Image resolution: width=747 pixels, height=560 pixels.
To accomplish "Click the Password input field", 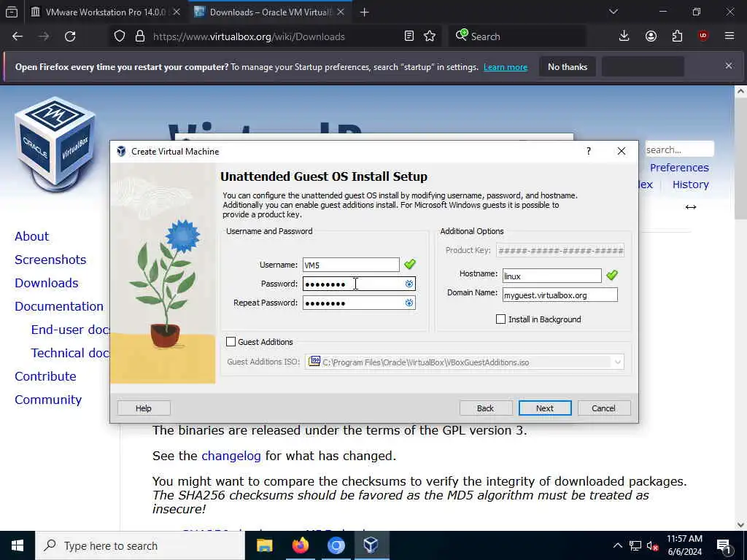I will (359, 284).
